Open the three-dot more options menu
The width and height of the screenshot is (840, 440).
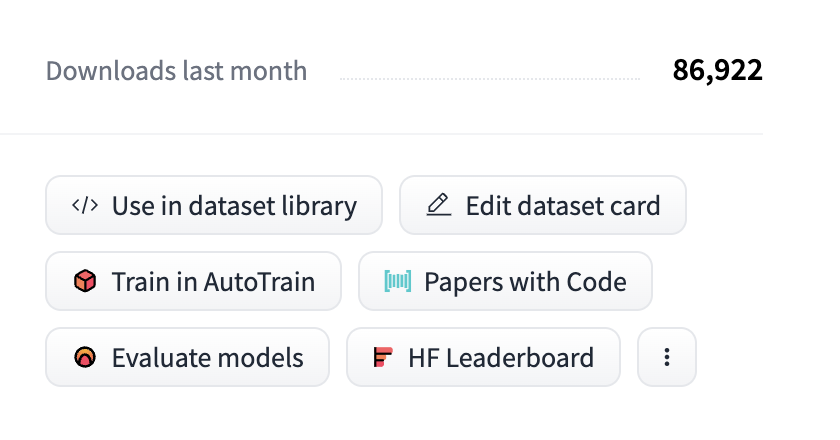[667, 357]
